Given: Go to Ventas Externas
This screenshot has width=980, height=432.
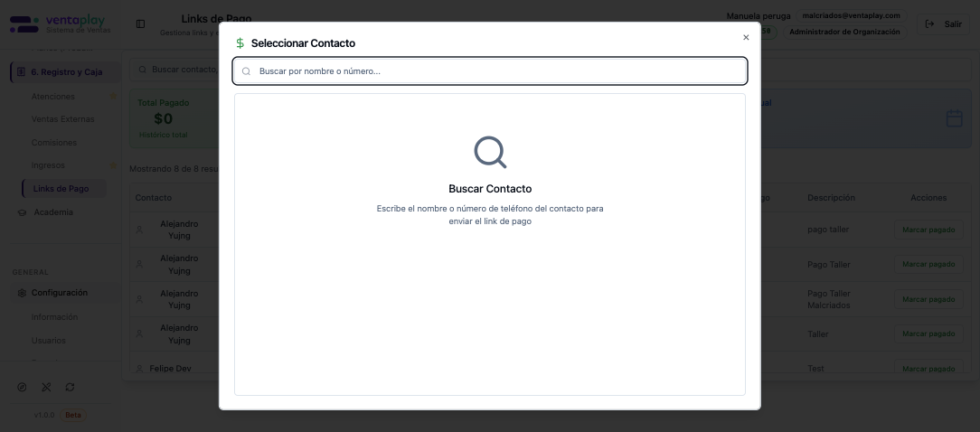Looking at the screenshot, I should 62,118.
